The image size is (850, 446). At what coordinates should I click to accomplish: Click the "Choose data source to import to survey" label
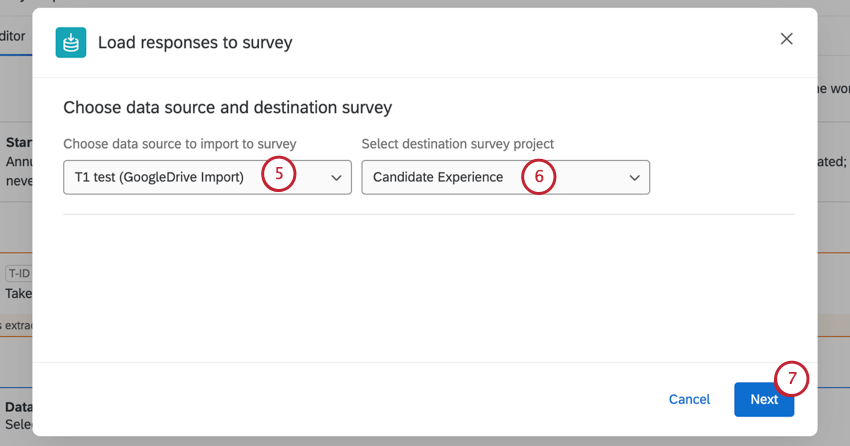click(179, 144)
